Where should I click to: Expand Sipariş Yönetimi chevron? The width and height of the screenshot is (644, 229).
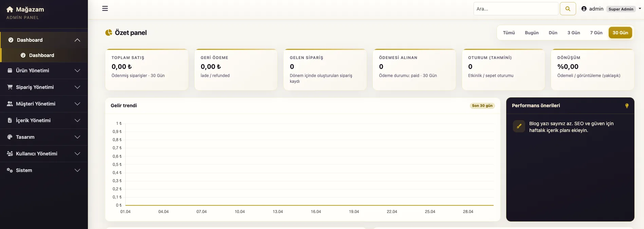click(77, 87)
